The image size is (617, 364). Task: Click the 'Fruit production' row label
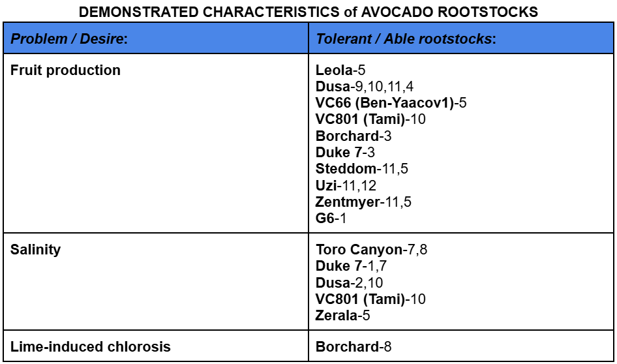tap(66, 70)
